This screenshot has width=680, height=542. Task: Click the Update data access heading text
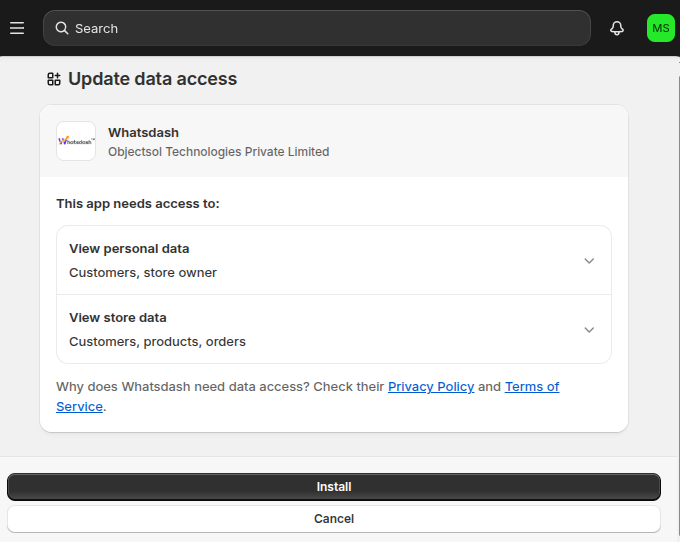(153, 79)
